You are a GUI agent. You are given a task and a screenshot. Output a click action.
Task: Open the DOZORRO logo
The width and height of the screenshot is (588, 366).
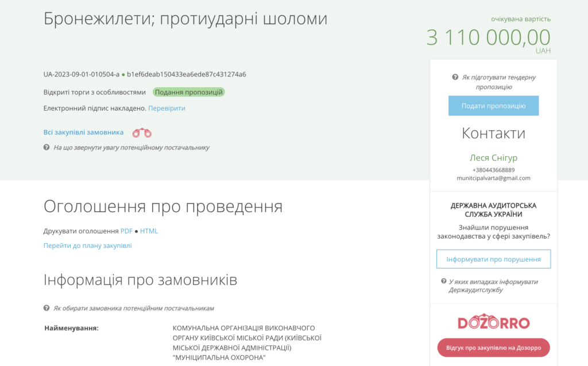tap(493, 322)
